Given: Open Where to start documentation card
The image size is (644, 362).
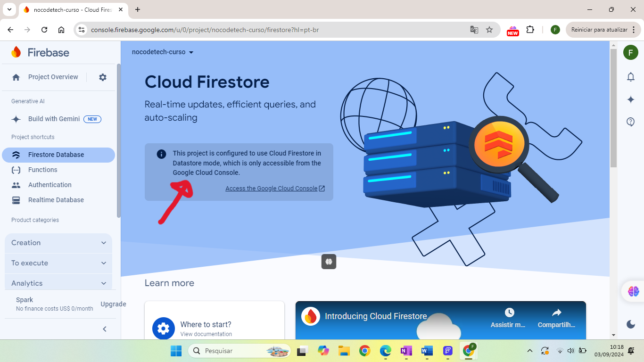Looking at the screenshot, I should [215, 321].
